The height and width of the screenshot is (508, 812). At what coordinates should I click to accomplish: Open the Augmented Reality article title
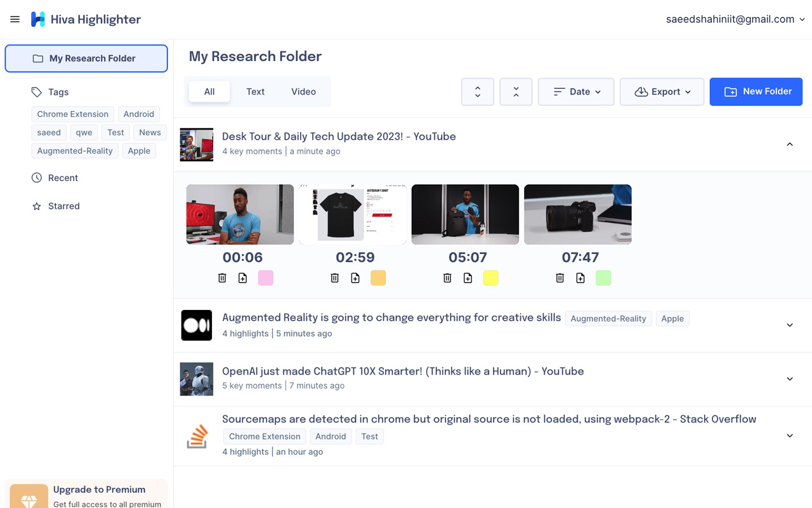pos(391,317)
